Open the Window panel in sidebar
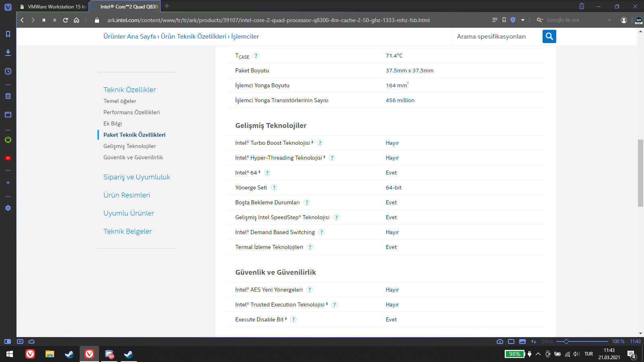The image size is (644, 362). tap(8, 115)
